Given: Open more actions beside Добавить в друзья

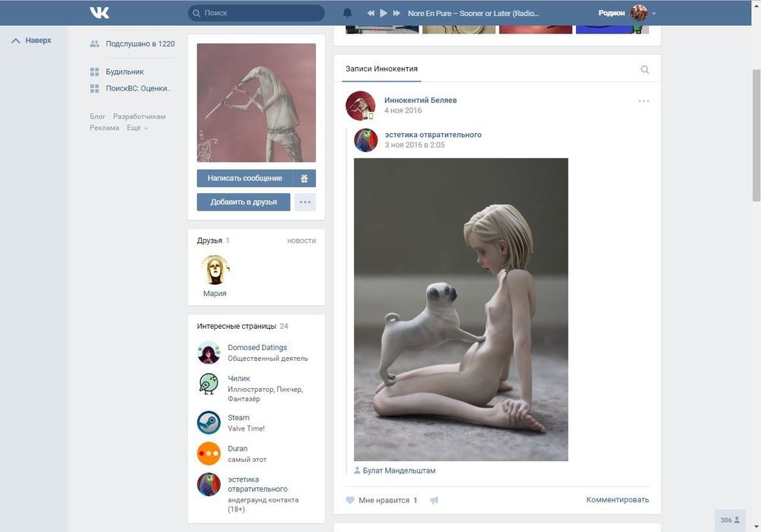Looking at the screenshot, I should click(x=305, y=202).
